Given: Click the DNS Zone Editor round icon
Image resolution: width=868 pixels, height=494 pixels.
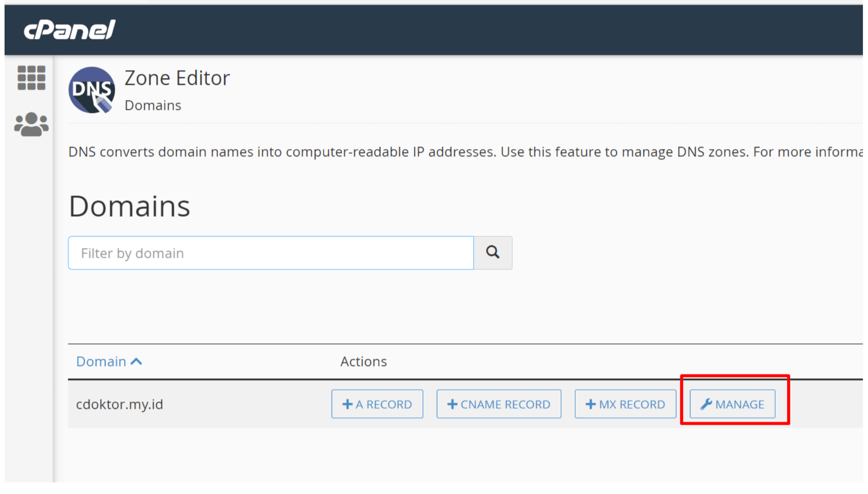Looking at the screenshot, I should [x=92, y=90].
